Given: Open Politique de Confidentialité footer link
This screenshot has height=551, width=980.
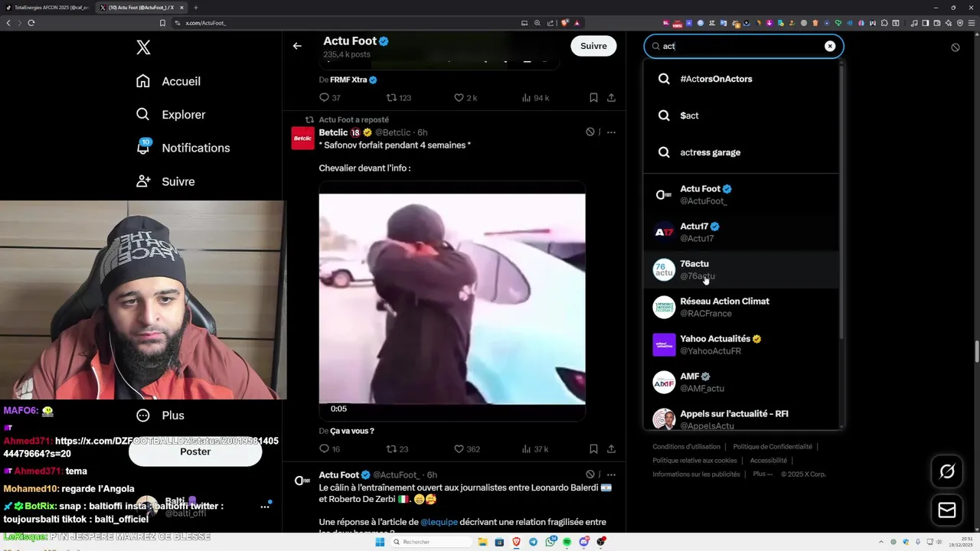Looking at the screenshot, I should point(773,447).
